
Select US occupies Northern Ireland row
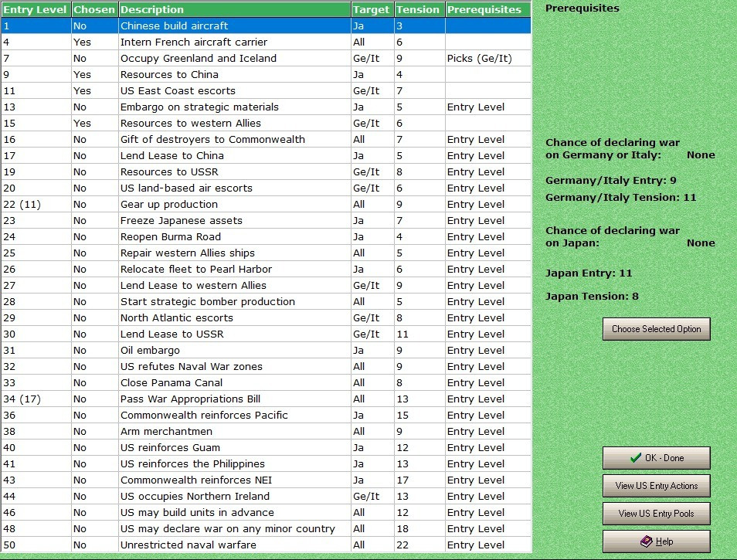tap(266, 496)
